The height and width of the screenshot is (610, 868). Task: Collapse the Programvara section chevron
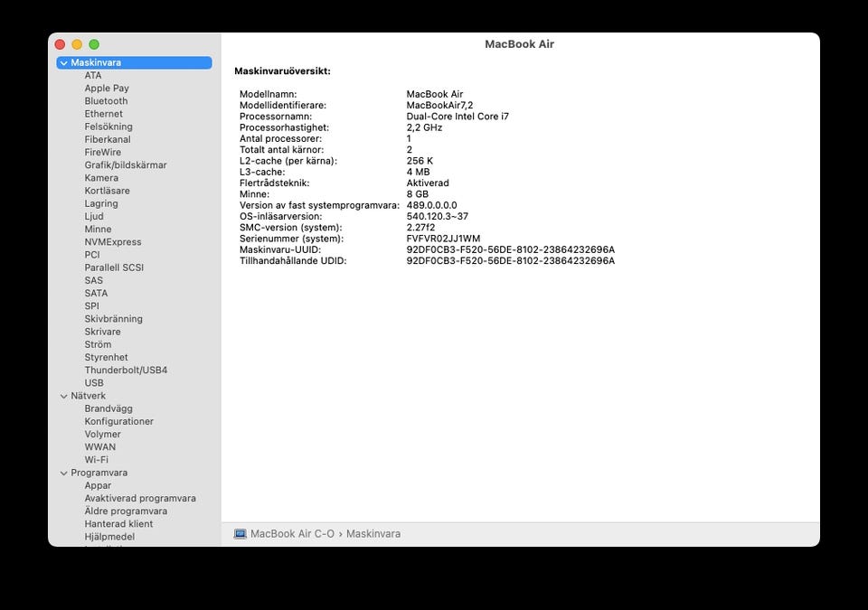tap(63, 474)
